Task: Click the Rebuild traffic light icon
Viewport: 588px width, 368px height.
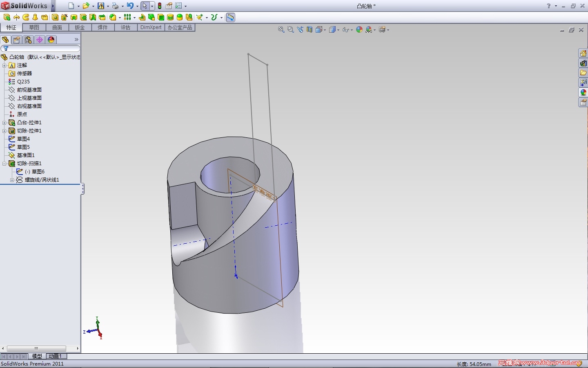Action: pyautogui.click(x=160, y=6)
